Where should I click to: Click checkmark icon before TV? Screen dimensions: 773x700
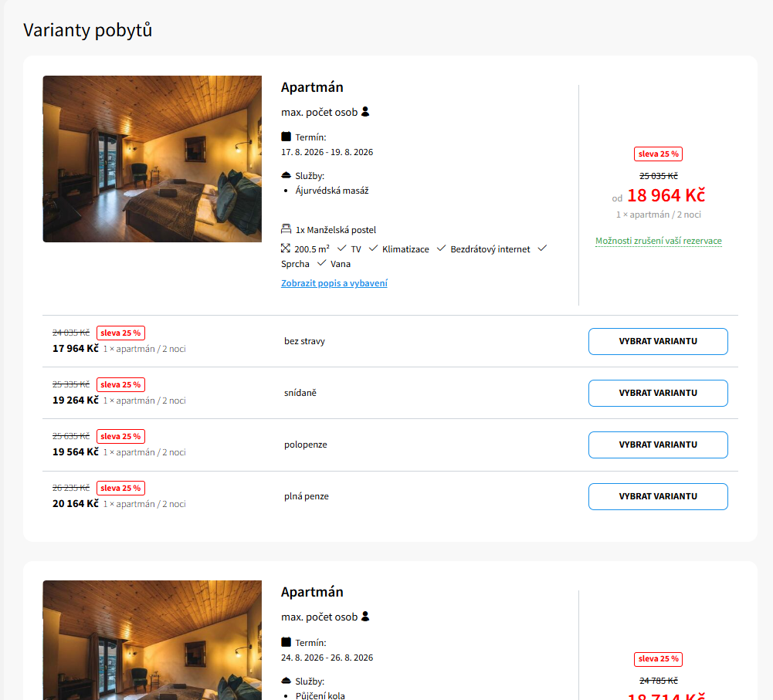click(341, 248)
